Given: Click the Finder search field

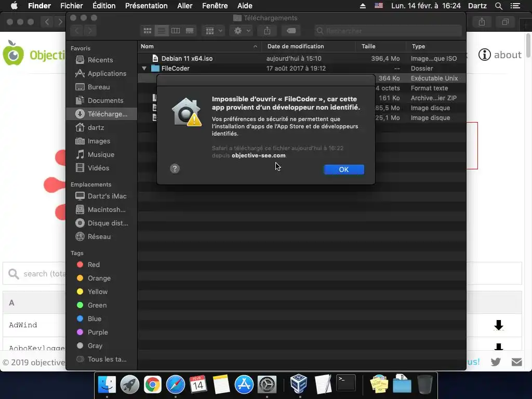Looking at the screenshot, I should 388,31.
